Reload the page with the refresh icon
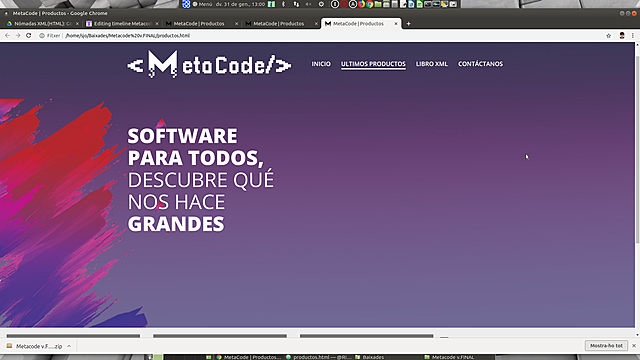The width and height of the screenshot is (640, 360). [x=29, y=36]
